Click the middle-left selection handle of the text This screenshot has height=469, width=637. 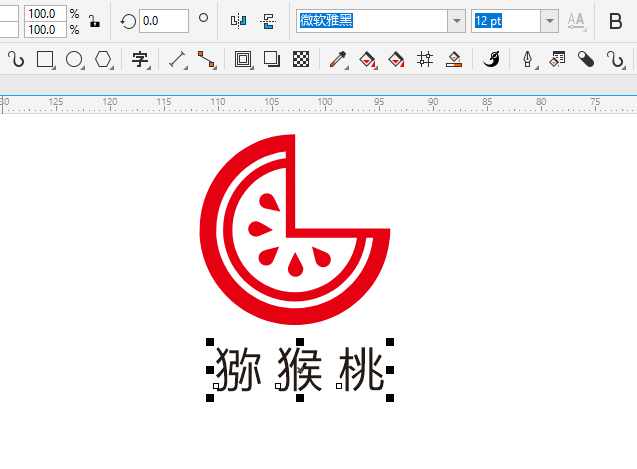pos(210,370)
